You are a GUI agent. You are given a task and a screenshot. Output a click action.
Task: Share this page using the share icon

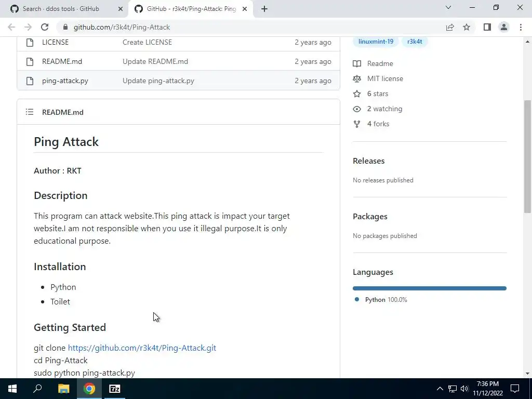click(x=450, y=27)
